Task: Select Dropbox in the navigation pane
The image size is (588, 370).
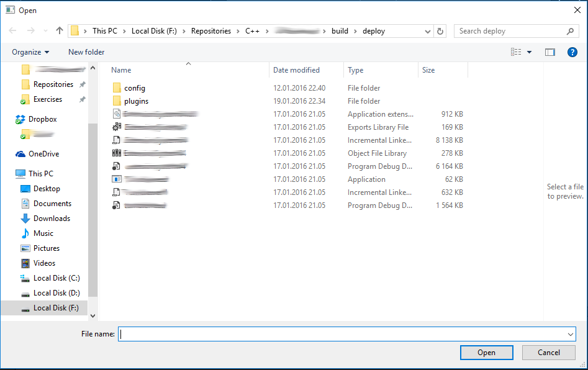Action: [42, 119]
